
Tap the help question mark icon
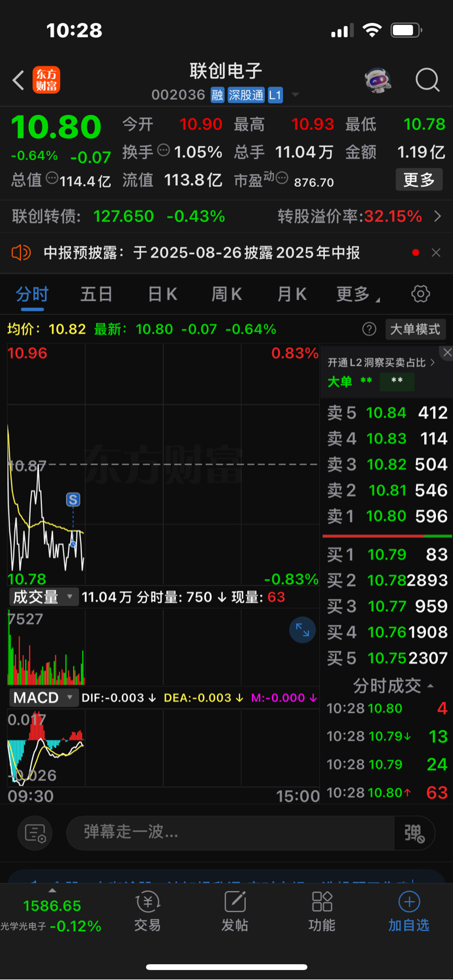coord(369,329)
